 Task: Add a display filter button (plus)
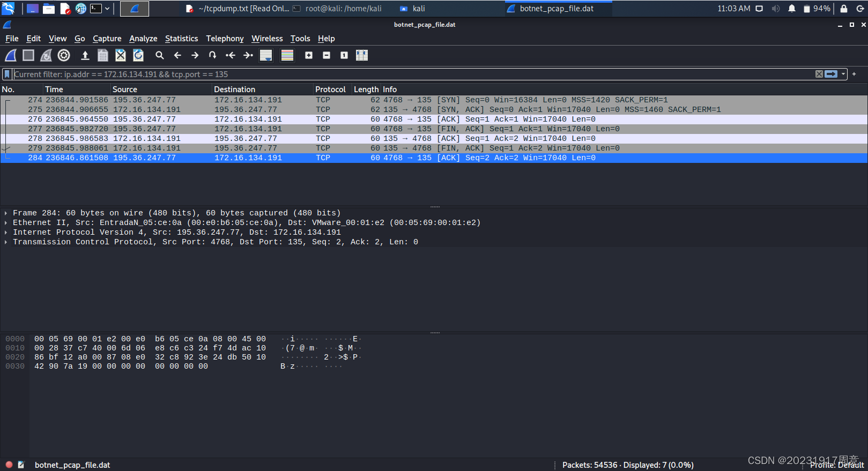[x=854, y=74]
